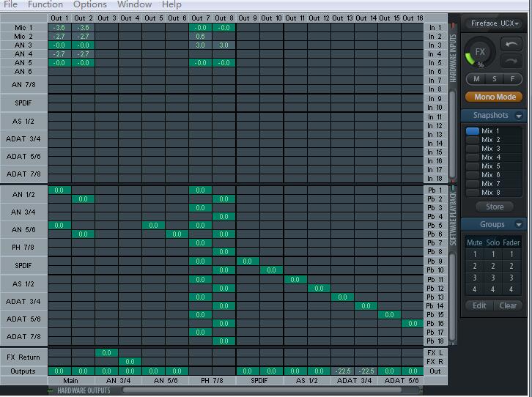Screen dimensions: 532x397
Task: Click the Mic 1 input row label
Action: pos(23,28)
